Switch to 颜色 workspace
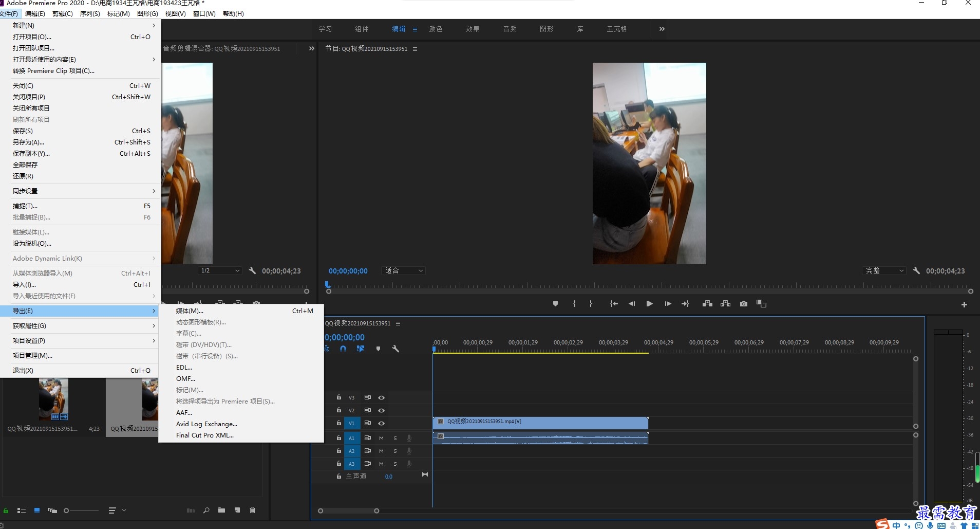Viewport: 980px width, 529px height. 436,29
